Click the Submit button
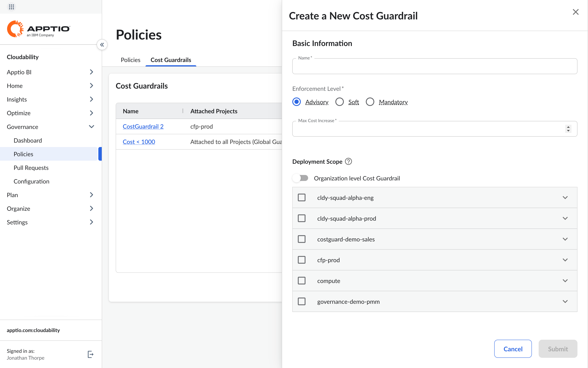This screenshot has width=588, height=368. coord(558,349)
